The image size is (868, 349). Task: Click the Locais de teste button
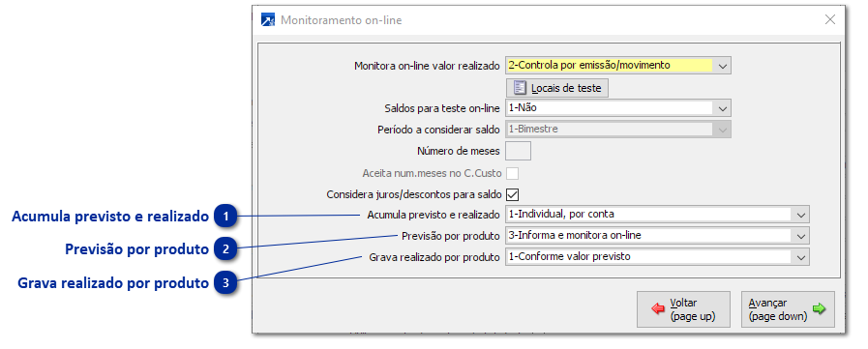coord(556,88)
